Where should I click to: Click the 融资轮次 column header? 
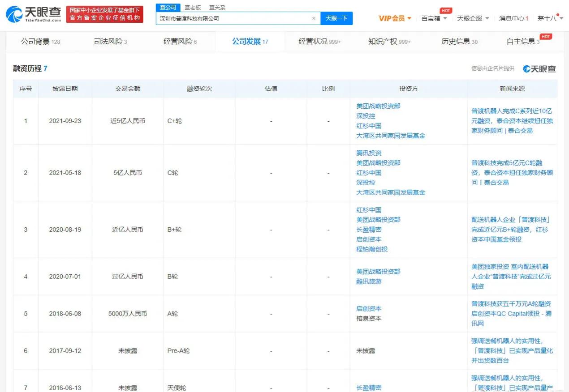pos(199,89)
